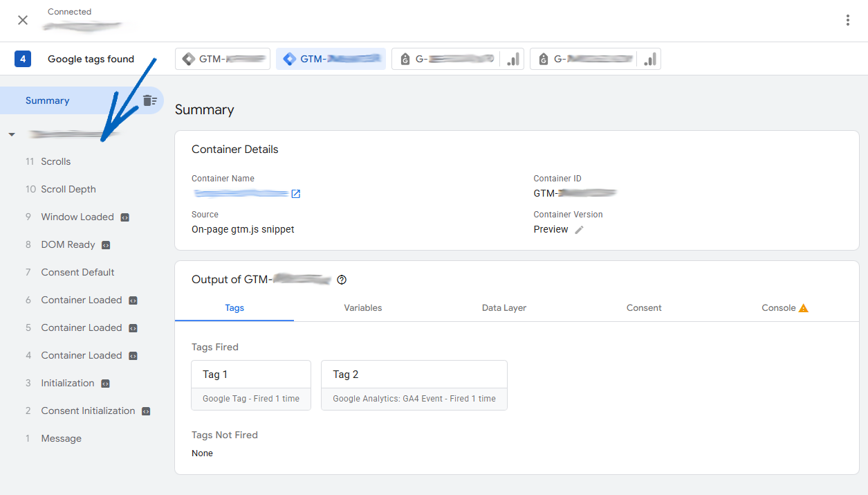868x495 pixels.
Task: Click code icon next to Window Loaded
Action: (x=125, y=217)
